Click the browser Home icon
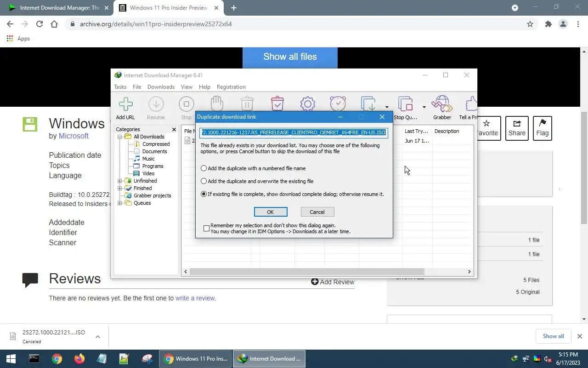 (x=54, y=24)
